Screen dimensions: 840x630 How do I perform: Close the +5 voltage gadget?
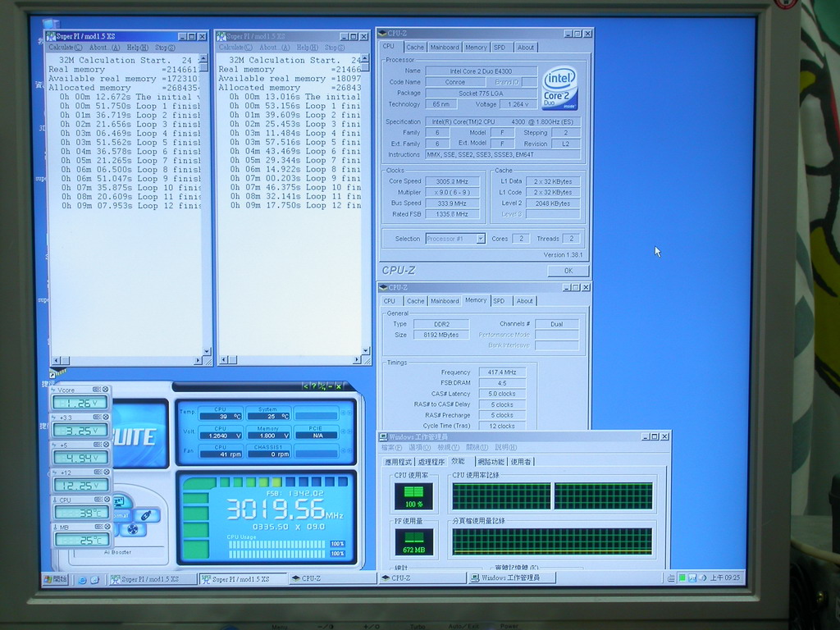106,445
